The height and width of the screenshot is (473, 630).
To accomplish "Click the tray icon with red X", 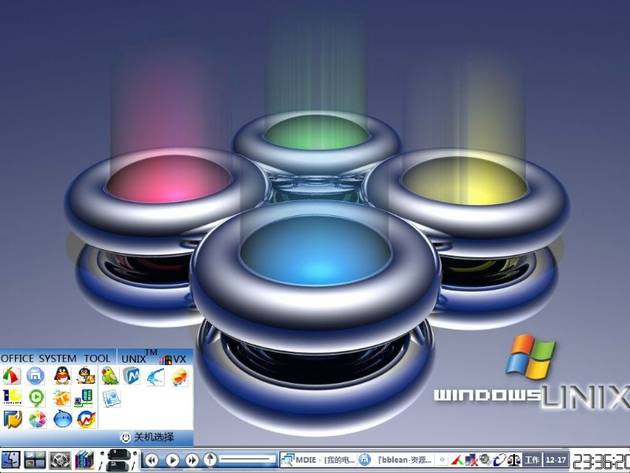I will click(x=471, y=460).
